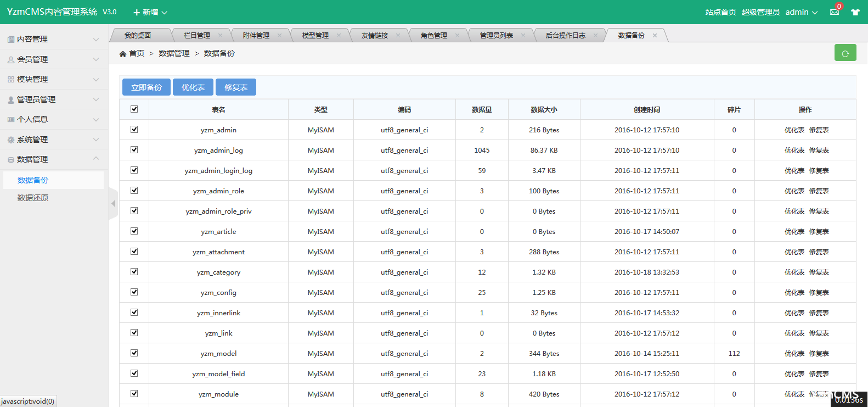Image resolution: width=868 pixels, height=407 pixels.
Task: Open the mail envelope notifications icon
Action: click(x=835, y=12)
